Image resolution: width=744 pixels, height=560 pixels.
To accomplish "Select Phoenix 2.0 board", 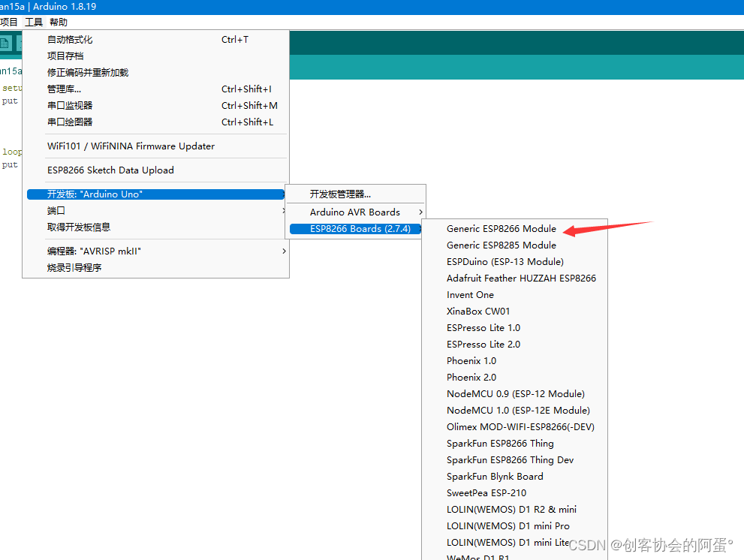I will 514,378.
